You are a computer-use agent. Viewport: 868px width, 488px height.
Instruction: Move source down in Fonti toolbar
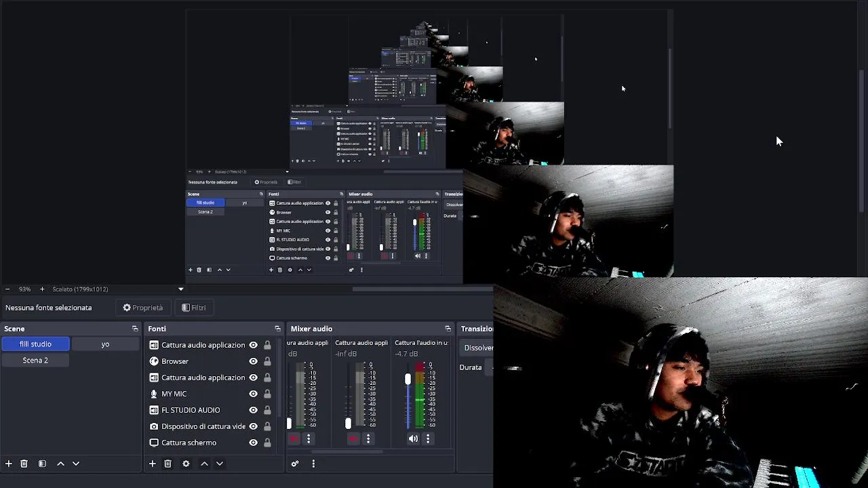(220, 464)
